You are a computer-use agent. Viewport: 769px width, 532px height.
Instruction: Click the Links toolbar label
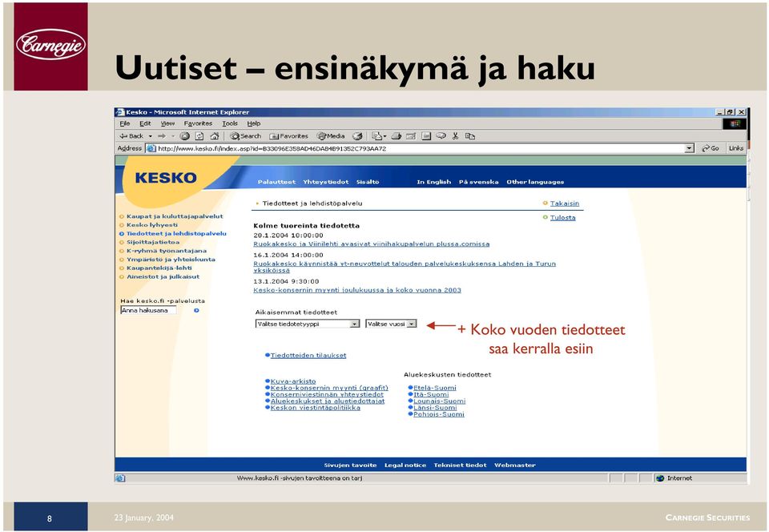[x=735, y=148]
